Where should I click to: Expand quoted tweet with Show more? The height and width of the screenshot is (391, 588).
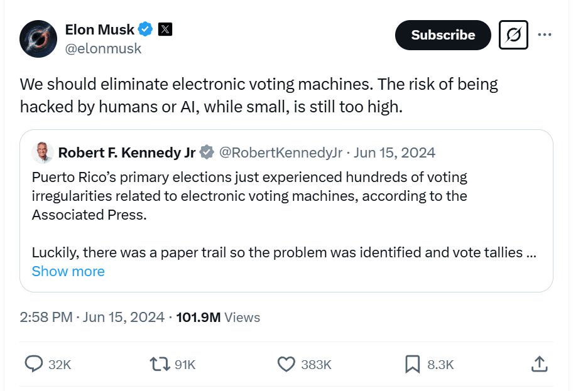(x=68, y=271)
